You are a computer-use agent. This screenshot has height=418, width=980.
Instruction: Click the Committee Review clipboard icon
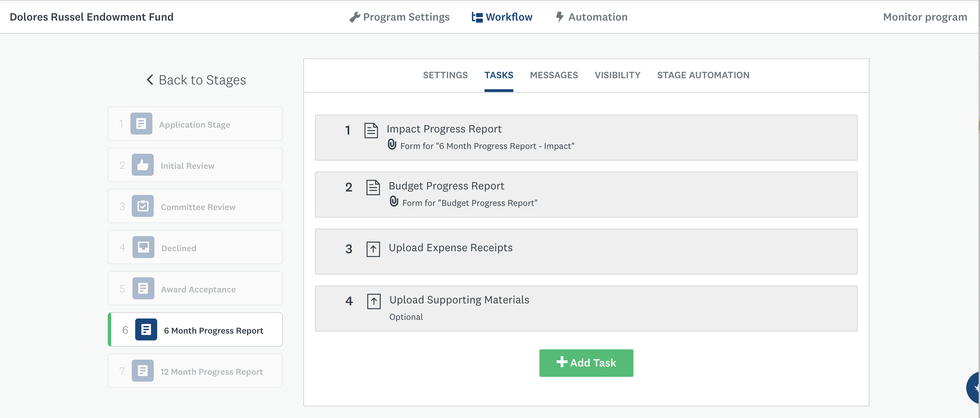(x=143, y=206)
